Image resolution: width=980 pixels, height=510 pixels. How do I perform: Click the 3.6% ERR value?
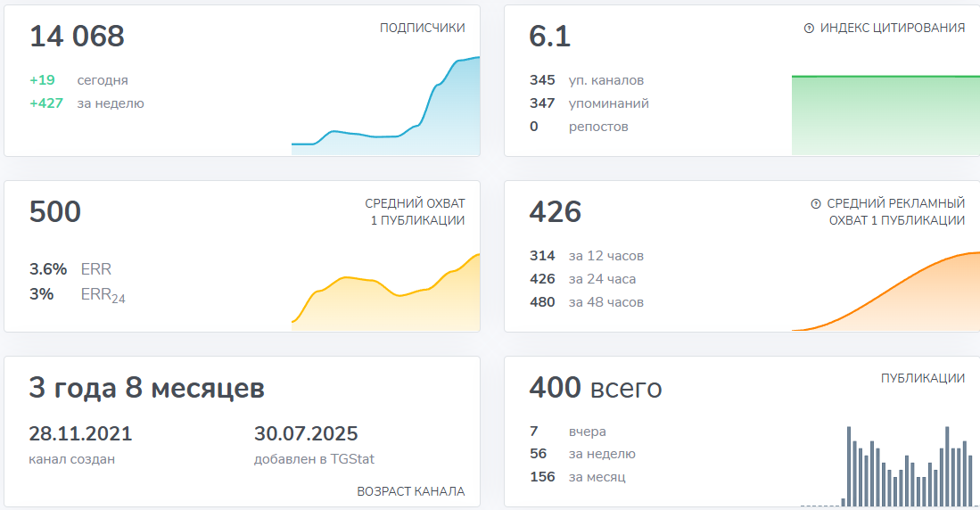pyautogui.click(x=48, y=269)
